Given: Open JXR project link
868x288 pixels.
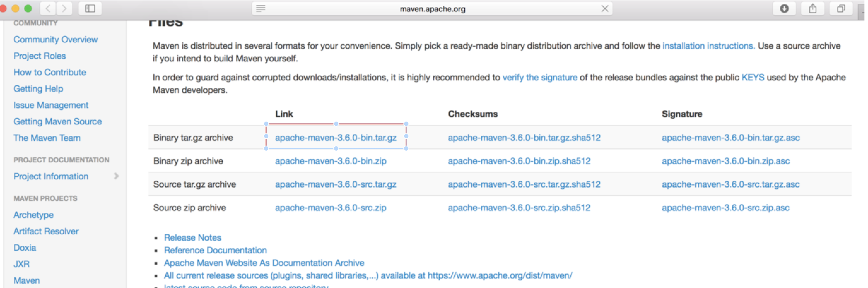Looking at the screenshot, I should 21,264.
